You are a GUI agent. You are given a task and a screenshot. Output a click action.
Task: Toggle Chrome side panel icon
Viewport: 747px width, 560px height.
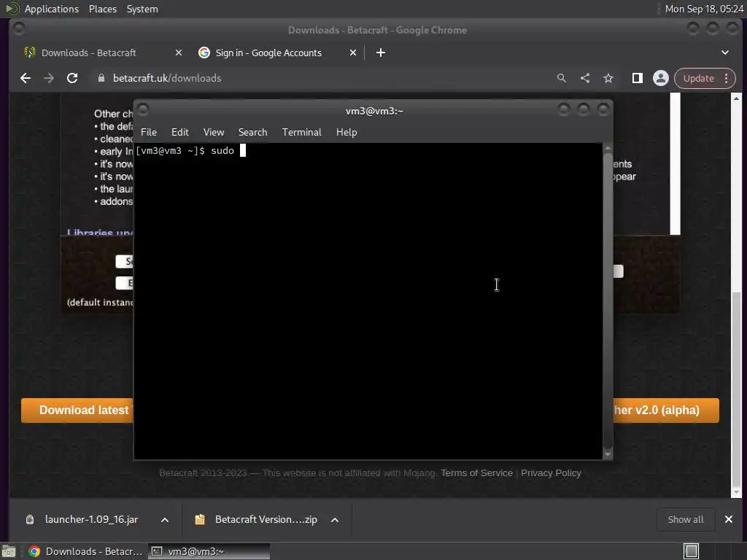tap(637, 78)
